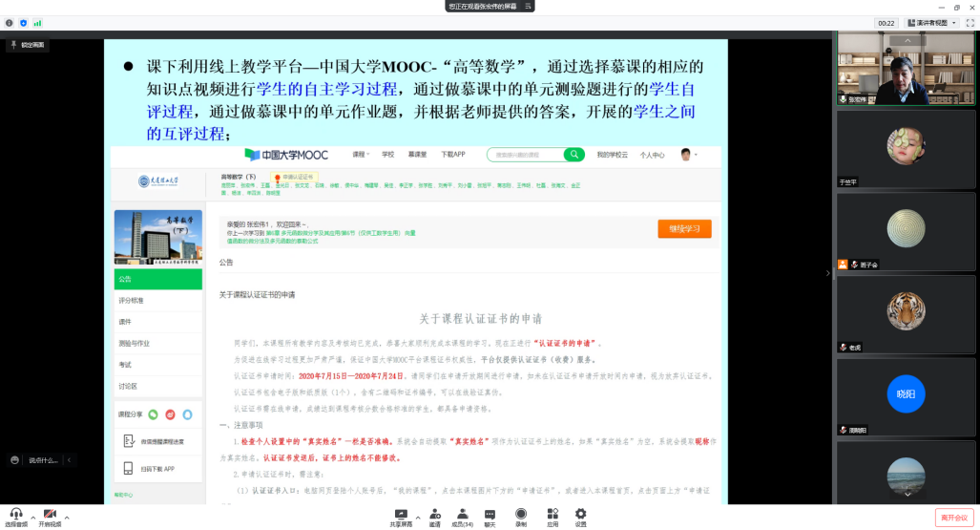
Task: Click the 慕课堂 navigation item
Action: coord(417,155)
